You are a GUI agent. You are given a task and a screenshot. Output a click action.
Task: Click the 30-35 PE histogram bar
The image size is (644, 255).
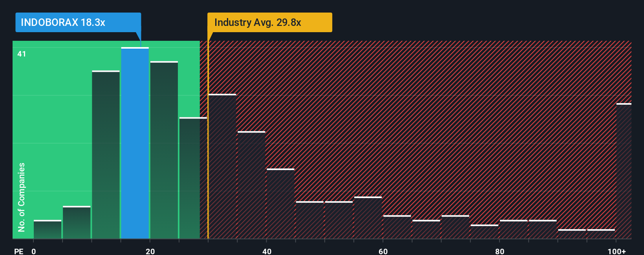pos(222,166)
